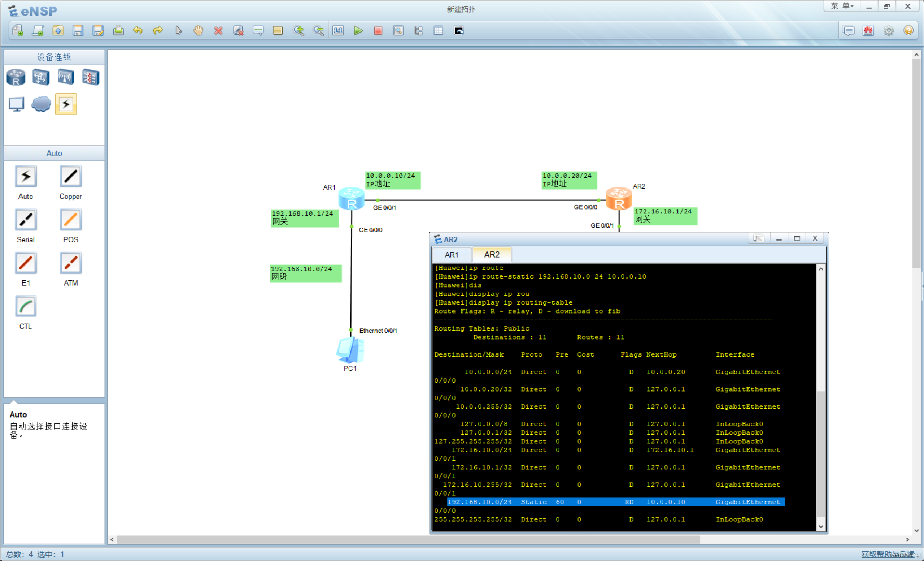Screen dimensions: 924x561
Task: Click the Fit to Screen icon
Action: tap(338, 30)
